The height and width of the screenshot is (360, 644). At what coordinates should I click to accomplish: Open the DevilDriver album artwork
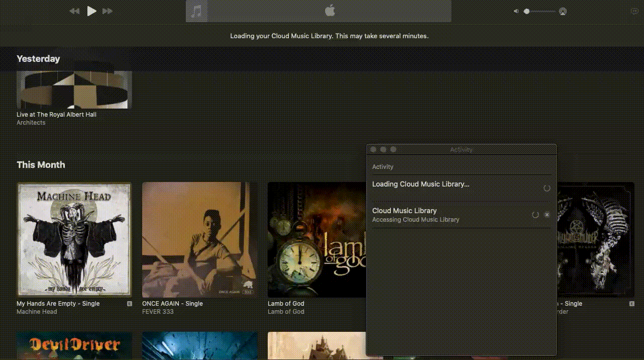74,346
